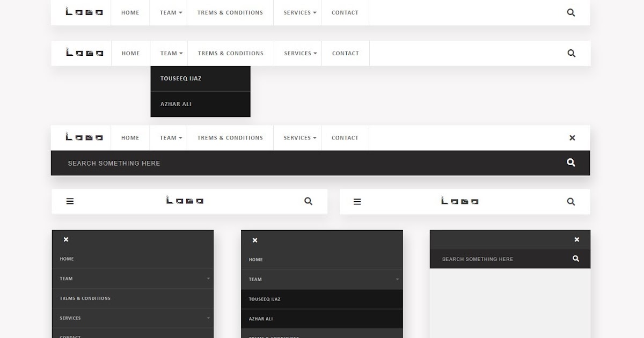This screenshot has height=338, width=644.
Task: Click the search icon in the dark mobile search panel
Action: click(576, 259)
